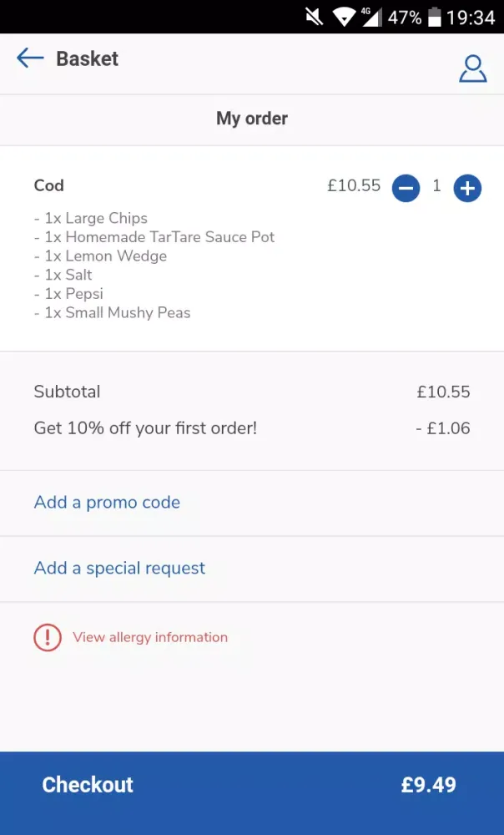Open the user account profile icon

click(x=472, y=68)
